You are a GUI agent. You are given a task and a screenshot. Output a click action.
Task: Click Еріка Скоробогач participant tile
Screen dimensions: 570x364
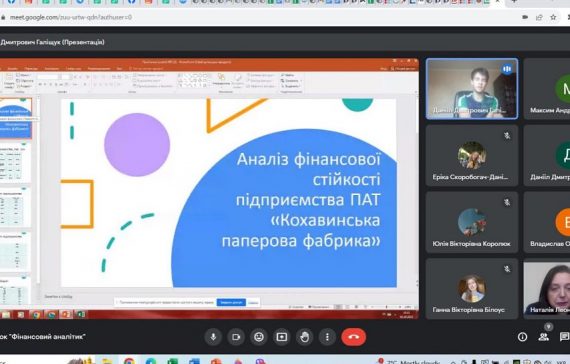(472, 156)
